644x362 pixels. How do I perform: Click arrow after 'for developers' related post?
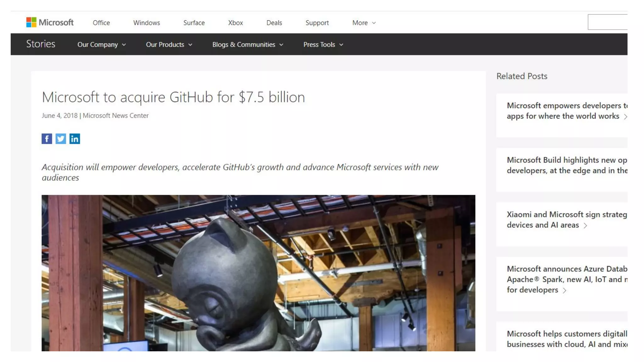point(564,290)
